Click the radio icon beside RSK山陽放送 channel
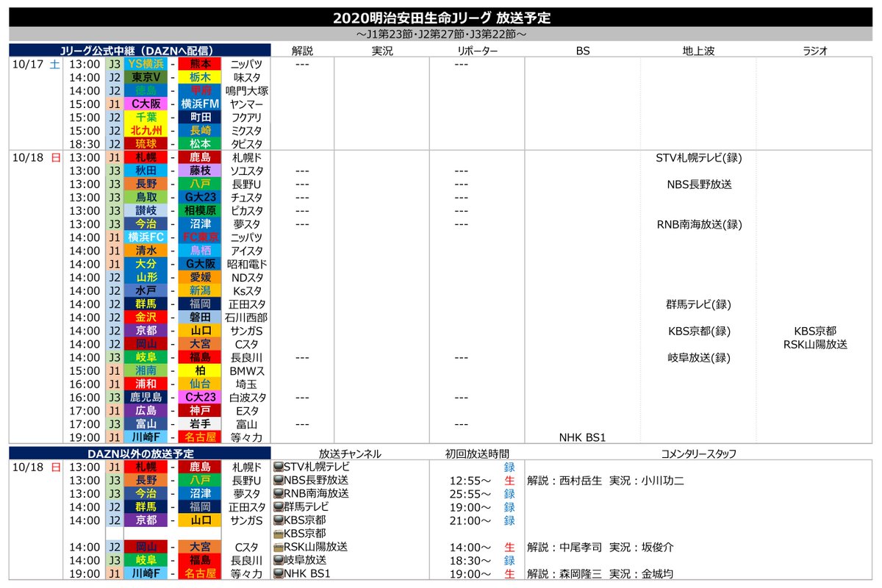 coord(278,547)
